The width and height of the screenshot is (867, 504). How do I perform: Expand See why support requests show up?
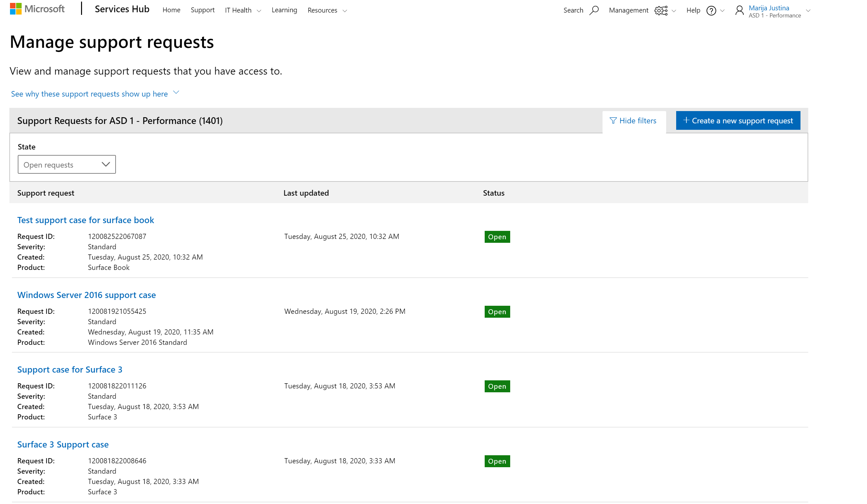point(177,93)
